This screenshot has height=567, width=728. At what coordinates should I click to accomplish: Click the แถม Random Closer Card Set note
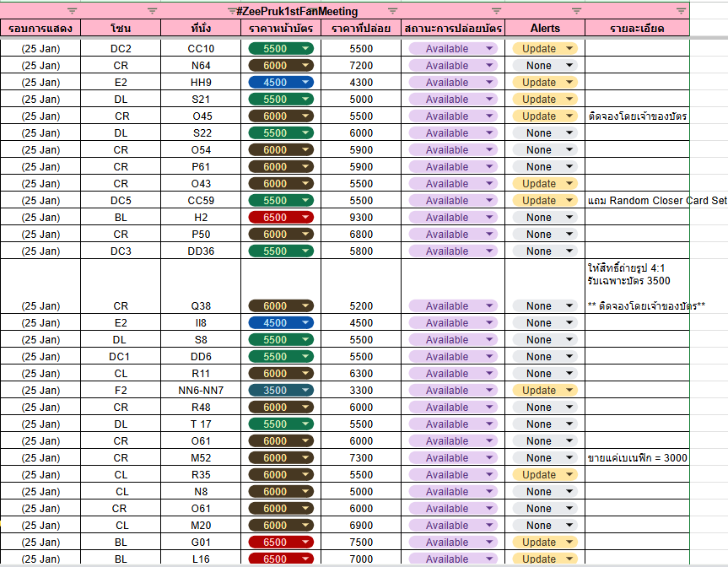pos(657,200)
